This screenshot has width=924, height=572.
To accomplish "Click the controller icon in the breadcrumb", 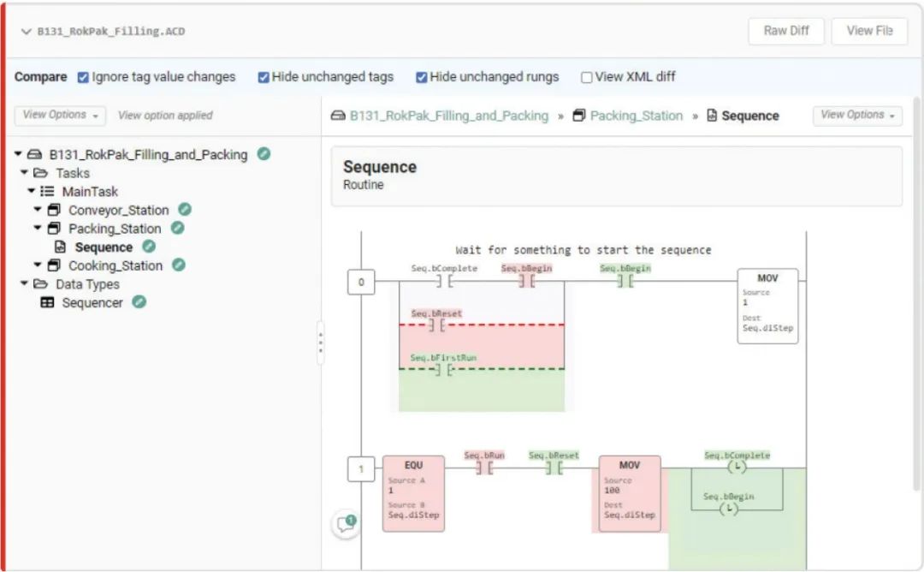I will click(x=338, y=116).
